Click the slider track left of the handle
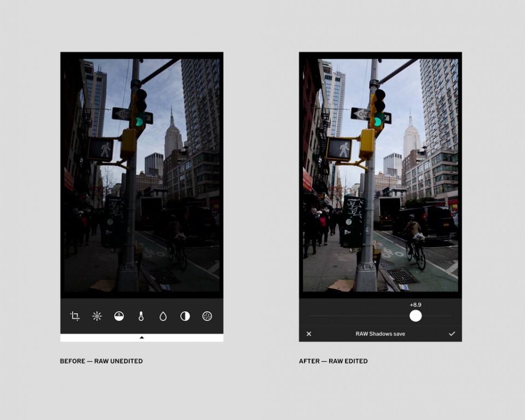 tap(359, 316)
